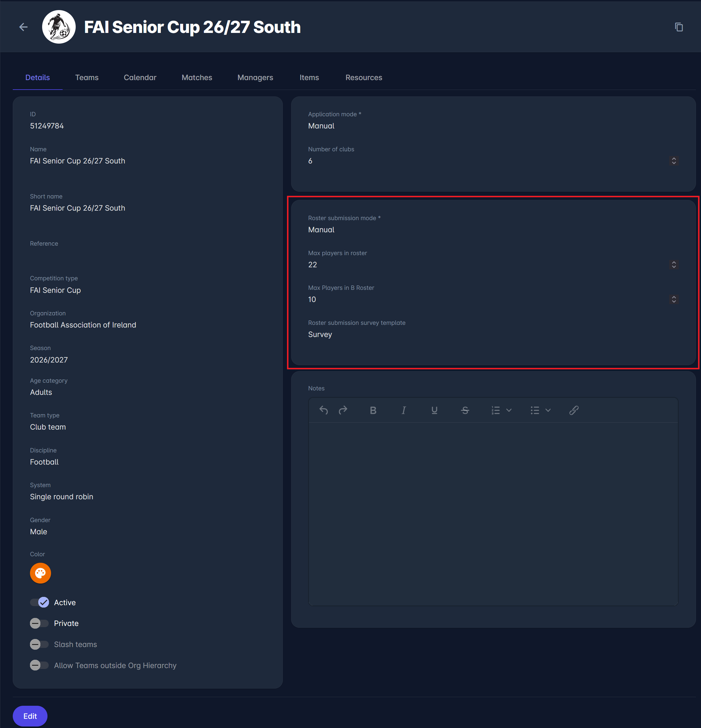Select Application mode value Manual
The width and height of the screenshot is (701, 728).
321,126
